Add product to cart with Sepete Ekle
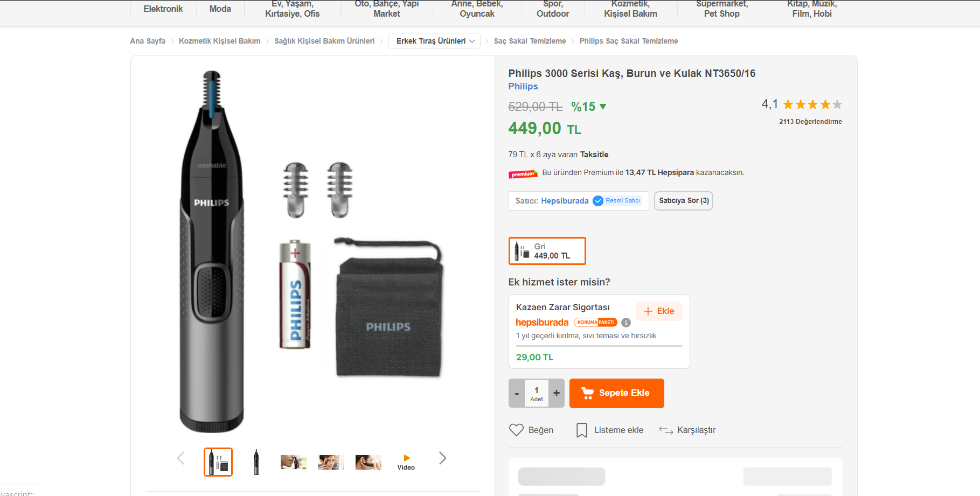This screenshot has width=980, height=496. 617,393
